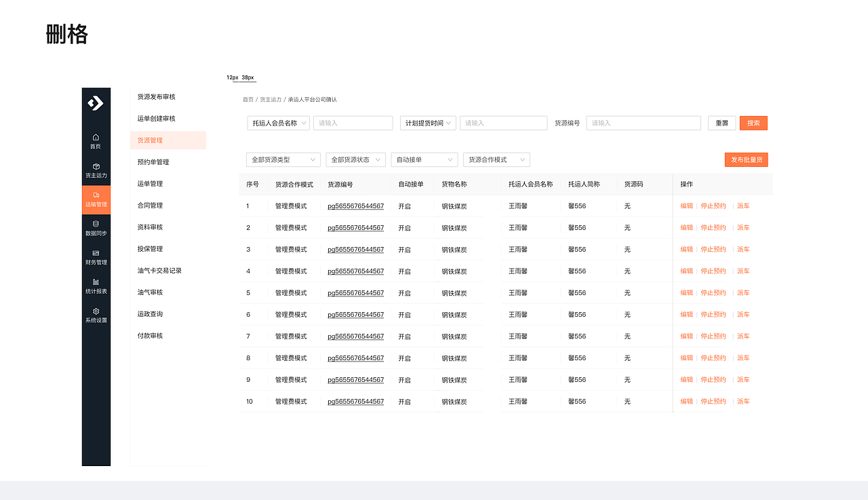Click 编辑 in row 7
This screenshot has width=868, height=500.
(687, 336)
